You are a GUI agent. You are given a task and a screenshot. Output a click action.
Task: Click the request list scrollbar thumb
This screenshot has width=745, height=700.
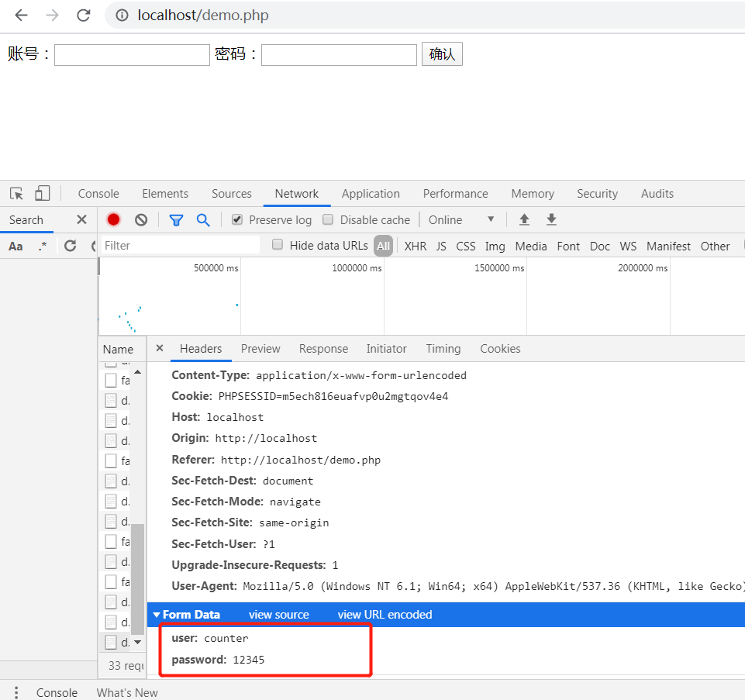[137, 579]
